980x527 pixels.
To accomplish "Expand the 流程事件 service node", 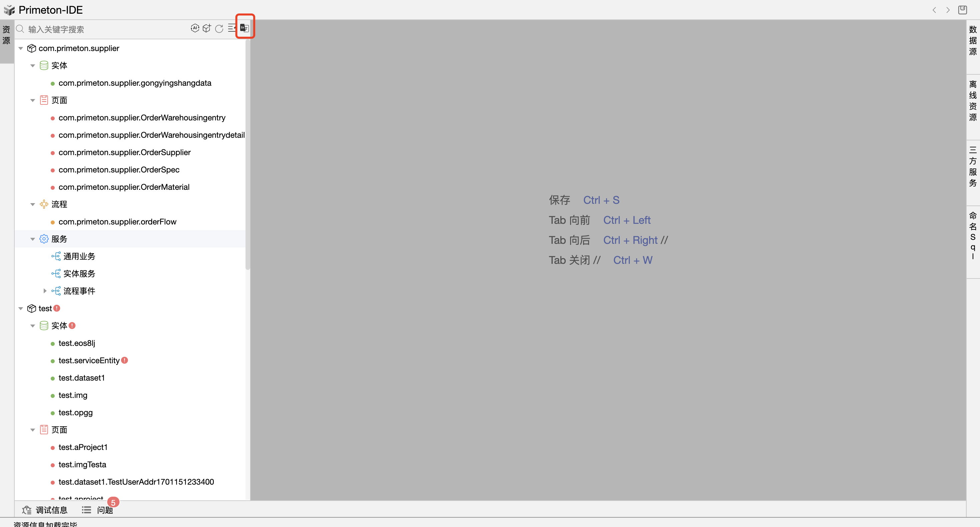I will coord(45,291).
